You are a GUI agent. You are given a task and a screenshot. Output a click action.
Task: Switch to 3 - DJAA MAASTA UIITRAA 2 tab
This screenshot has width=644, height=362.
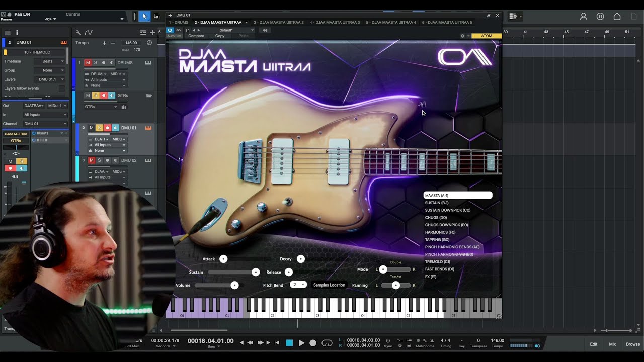pos(279,23)
